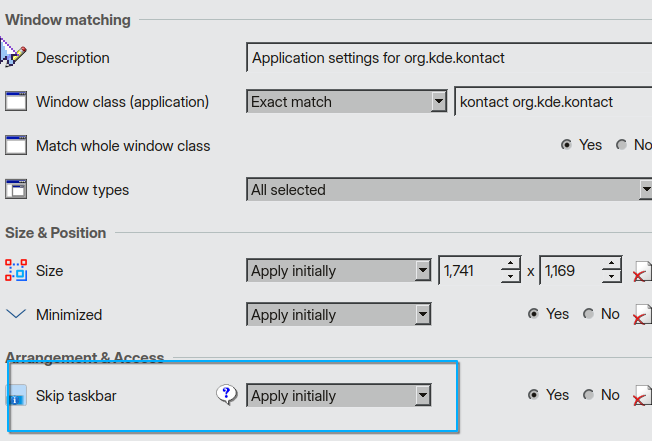This screenshot has height=441, width=652.
Task: Select No for Skip taskbar
Action: coord(588,395)
